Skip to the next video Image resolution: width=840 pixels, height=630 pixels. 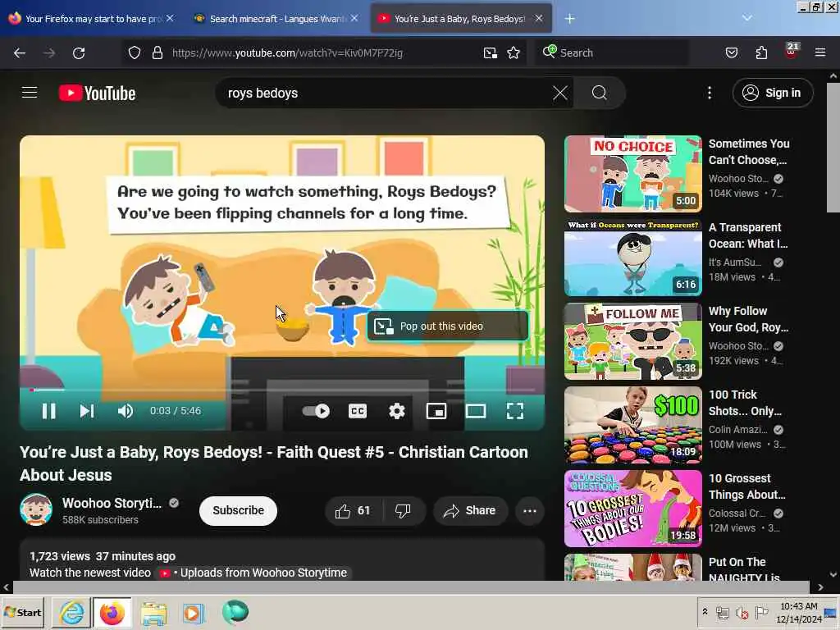tap(87, 411)
